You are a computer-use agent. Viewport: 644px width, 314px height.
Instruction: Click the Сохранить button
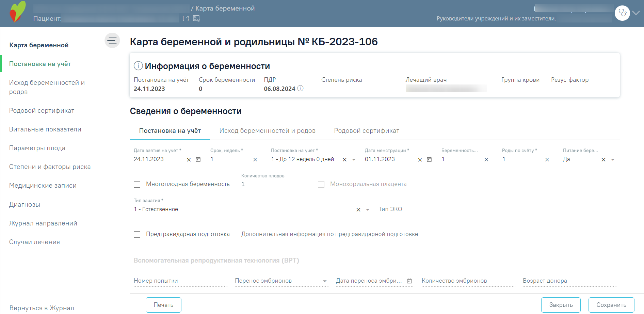(x=611, y=305)
